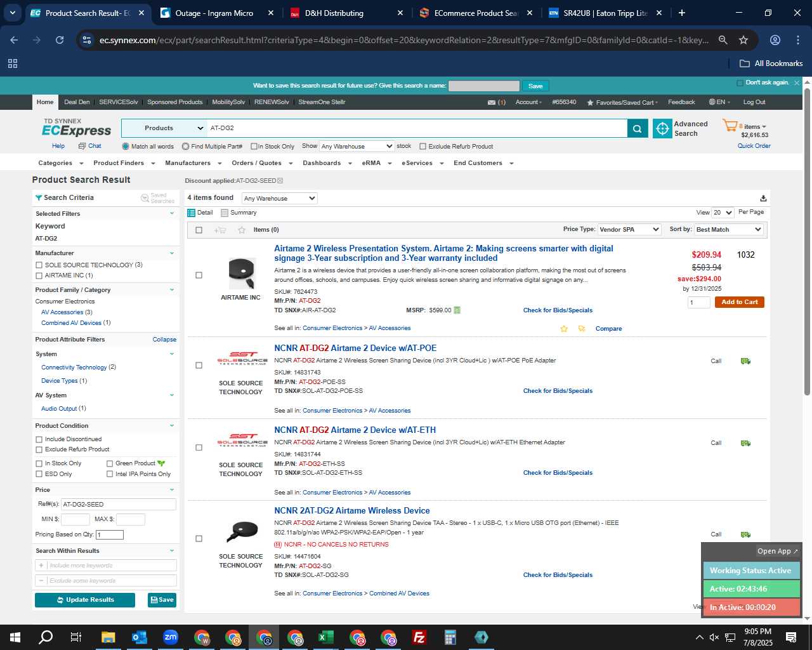This screenshot has width=812, height=650.
Task: Enable the top In Stock Only checkbox
Action: tap(254, 147)
